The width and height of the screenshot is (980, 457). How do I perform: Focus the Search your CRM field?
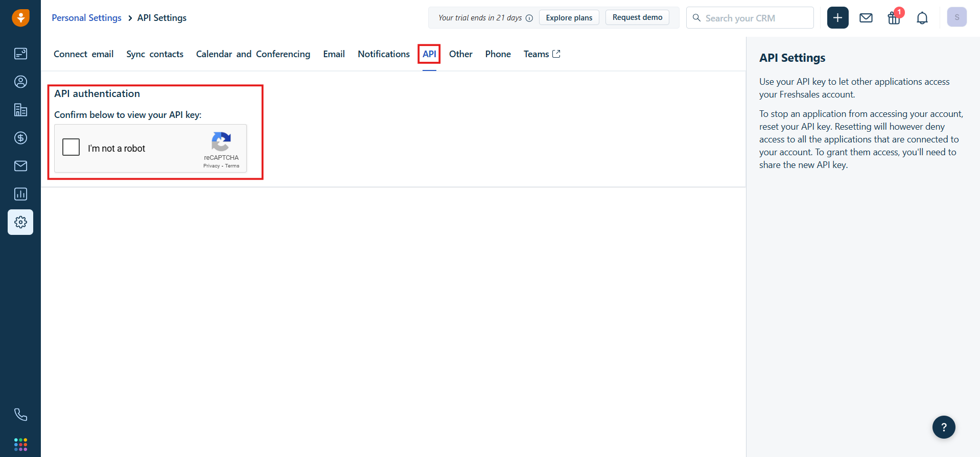750,18
